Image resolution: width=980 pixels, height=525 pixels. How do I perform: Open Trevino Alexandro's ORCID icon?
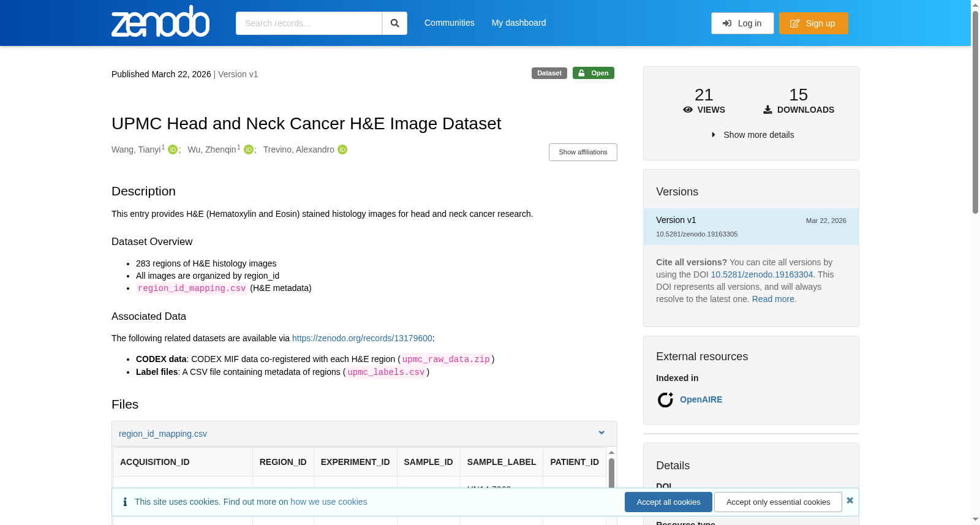[x=342, y=149]
